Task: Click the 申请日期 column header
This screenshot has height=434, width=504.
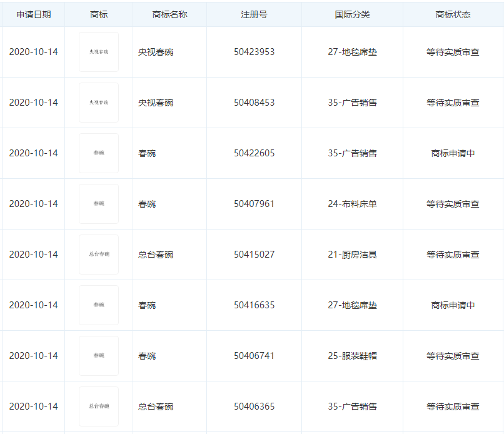Action: tap(33, 14)
